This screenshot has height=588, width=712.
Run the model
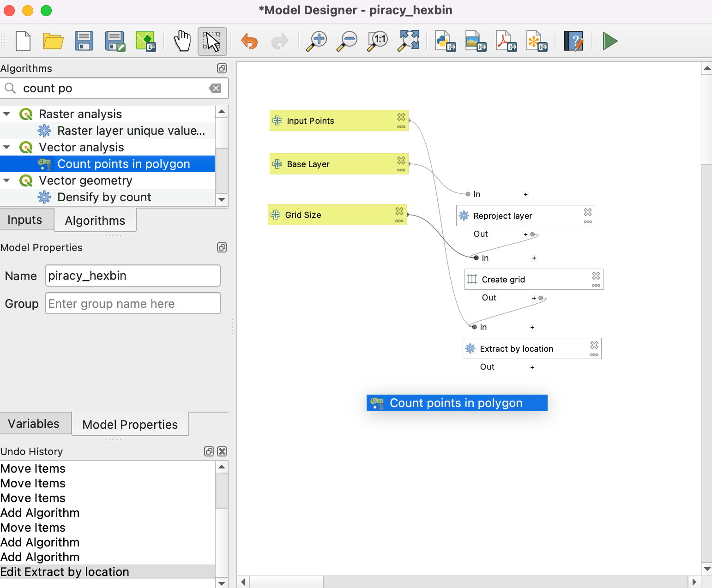click(609, 41)
